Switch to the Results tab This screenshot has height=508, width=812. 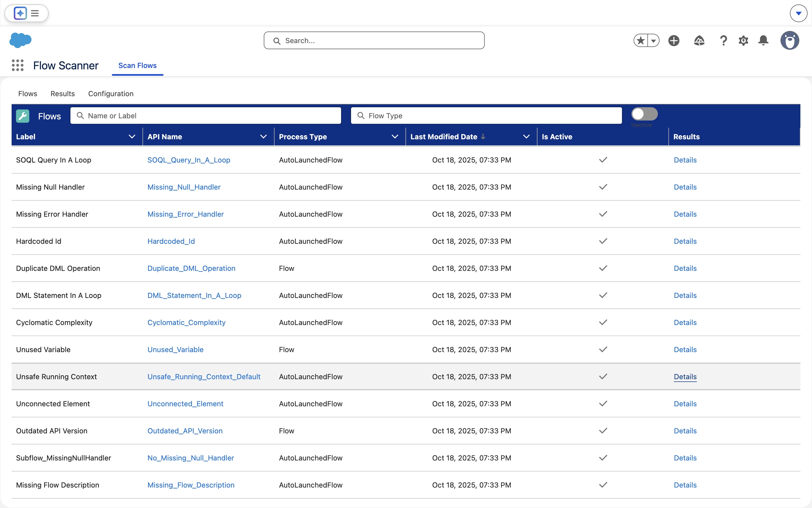tap(62, 94)
